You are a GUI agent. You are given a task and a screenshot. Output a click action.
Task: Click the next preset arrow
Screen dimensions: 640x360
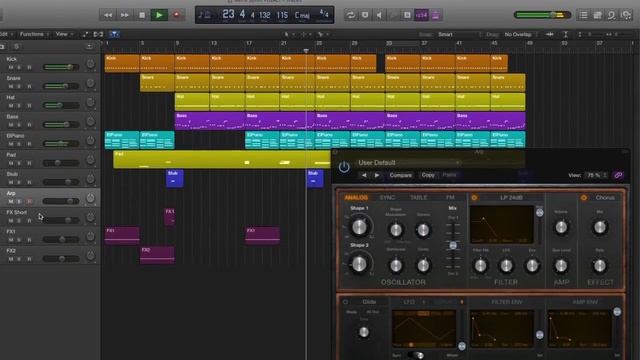(x=377, y=175)
